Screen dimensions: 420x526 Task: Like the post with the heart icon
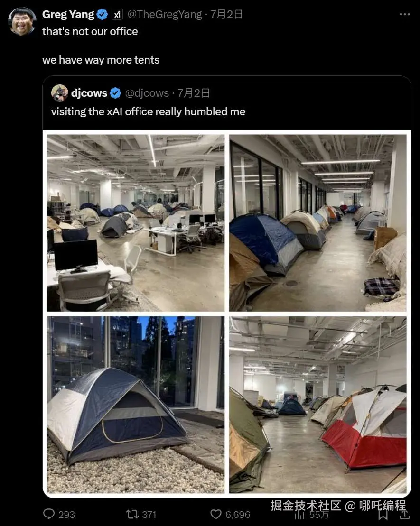coord(216,514)
